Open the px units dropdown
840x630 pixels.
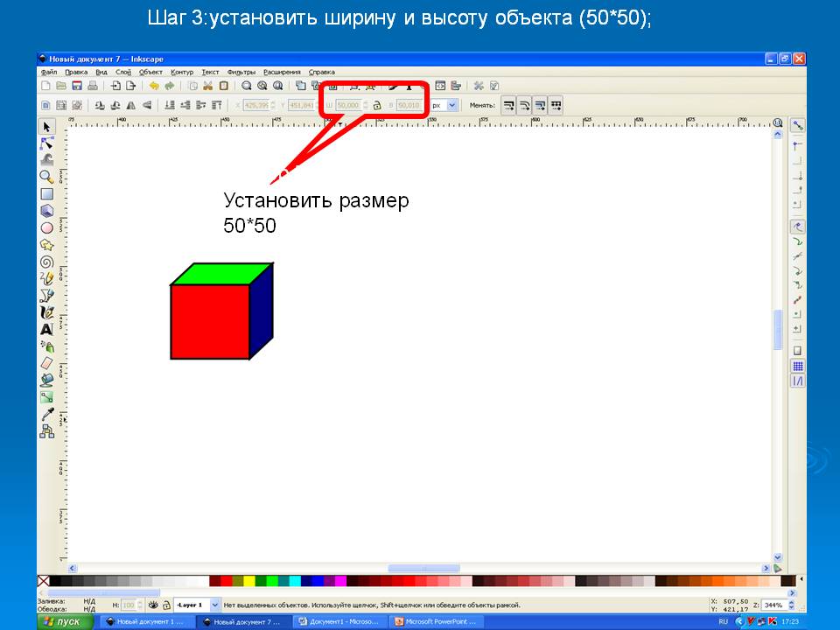point(451,105)
